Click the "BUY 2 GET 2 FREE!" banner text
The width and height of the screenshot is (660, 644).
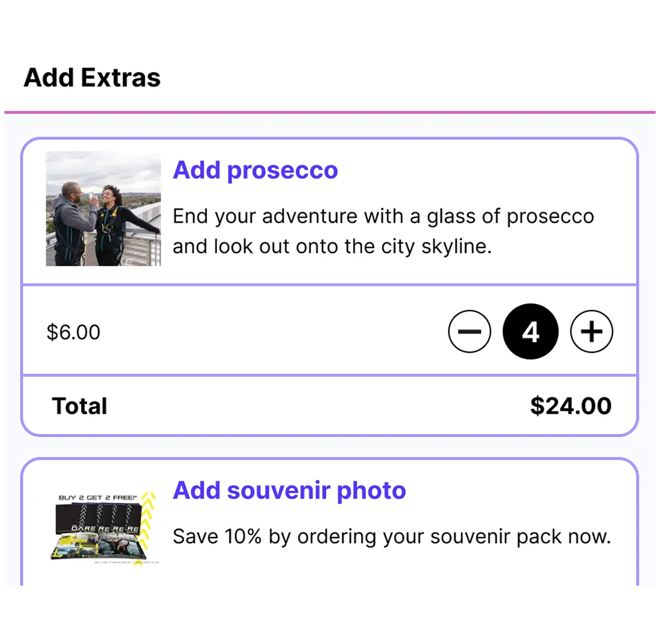tap(98, 497)
